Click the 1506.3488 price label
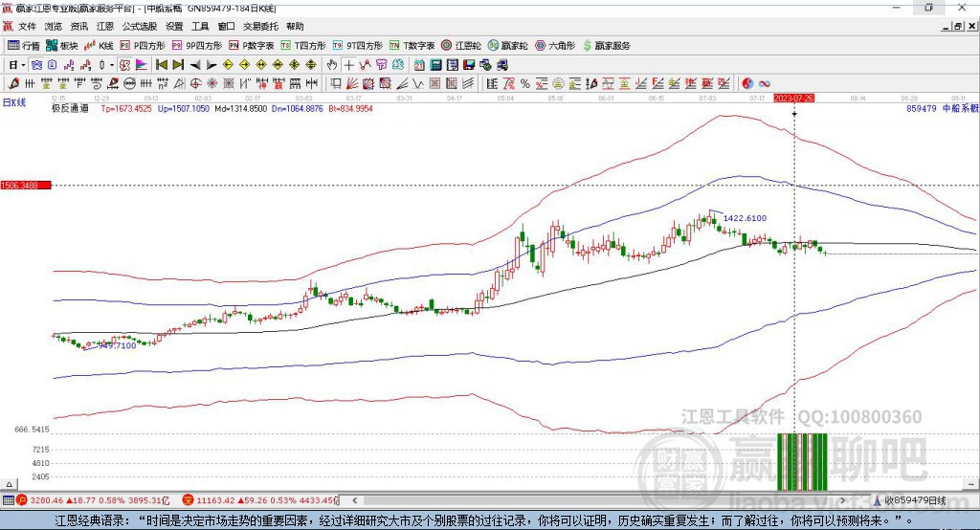Screen dimensions: 980x530 (26, 186)
